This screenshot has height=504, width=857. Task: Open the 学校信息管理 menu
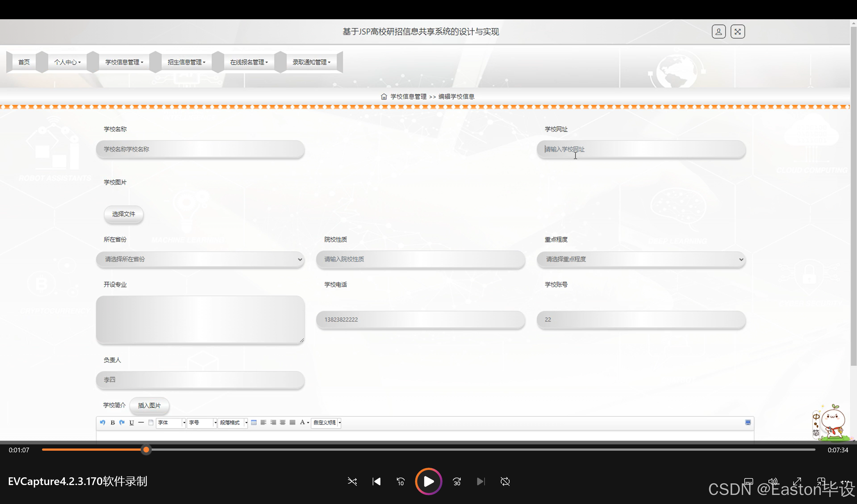(x=124, y=62)
